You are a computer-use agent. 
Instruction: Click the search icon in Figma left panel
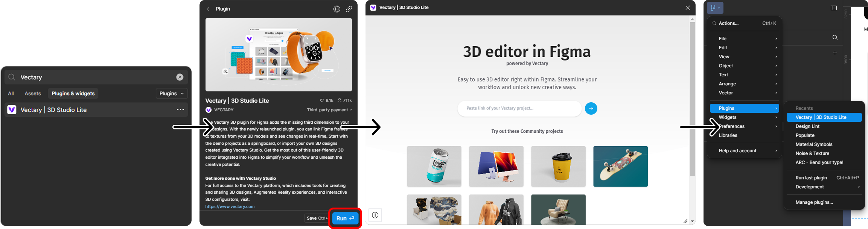coord(835,38)
